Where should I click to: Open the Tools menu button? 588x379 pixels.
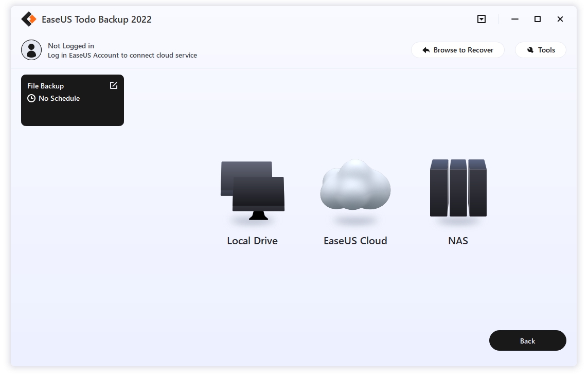tap(540, 50)
